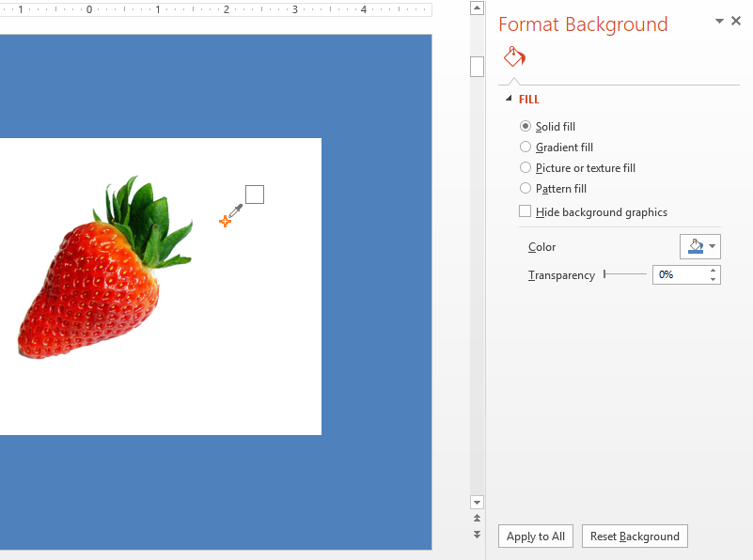
Task: Open the task pane options menu
Action: (719, 20)
